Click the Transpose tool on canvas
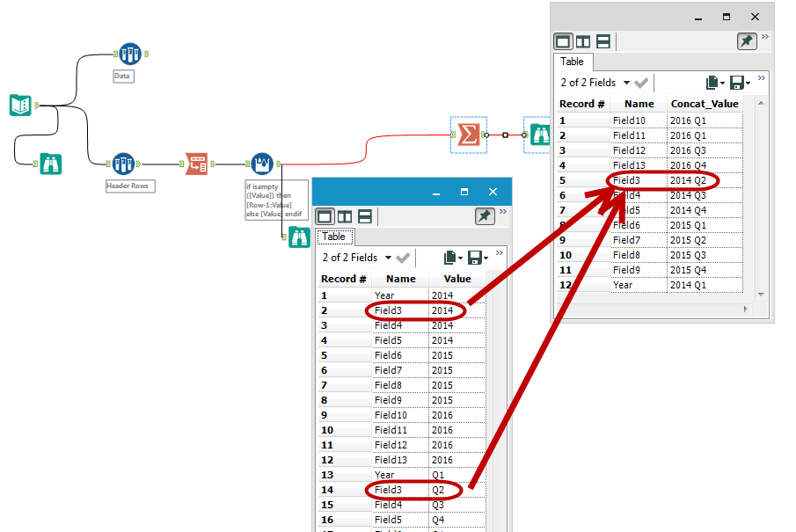The width and height of the screenshot is (796, 532). [196, 164]
